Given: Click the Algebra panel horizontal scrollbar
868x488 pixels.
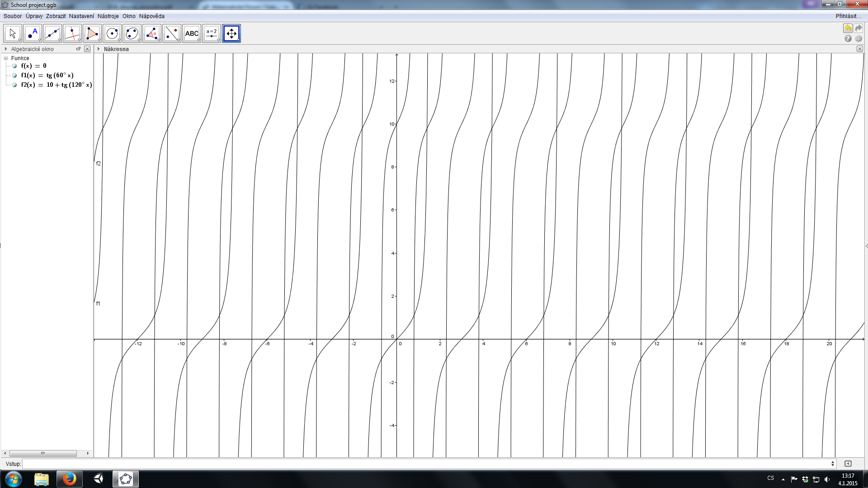Looking at the screenshot, I should pos(43,453).
